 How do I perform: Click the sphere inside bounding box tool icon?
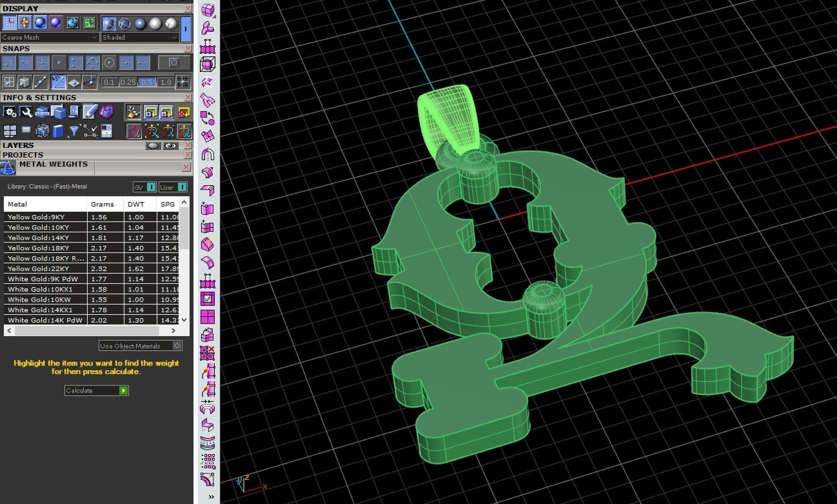[208, 64]
